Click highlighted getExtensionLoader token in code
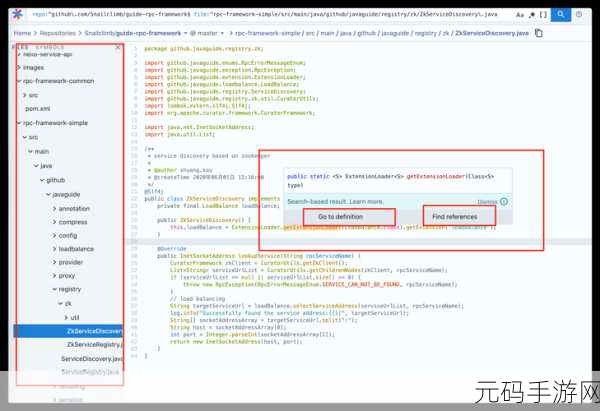The image size is (600, 411). (x=311, y=227)
